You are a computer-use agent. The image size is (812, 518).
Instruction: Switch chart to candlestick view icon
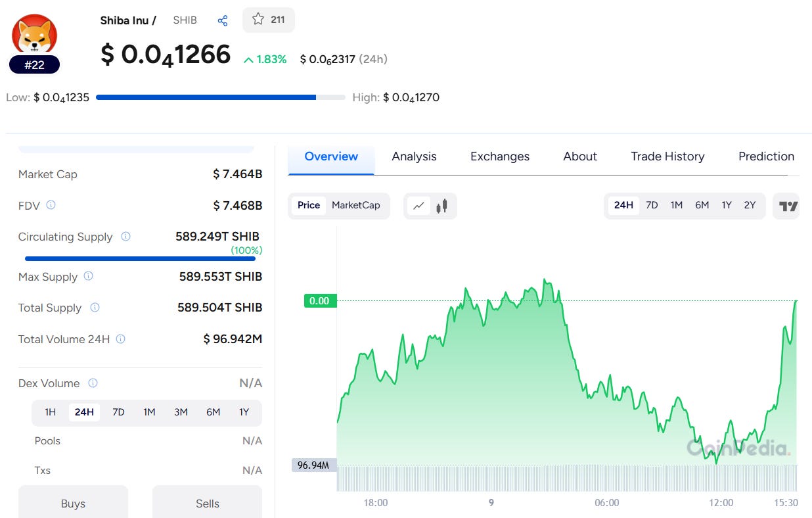click(442, 206)
